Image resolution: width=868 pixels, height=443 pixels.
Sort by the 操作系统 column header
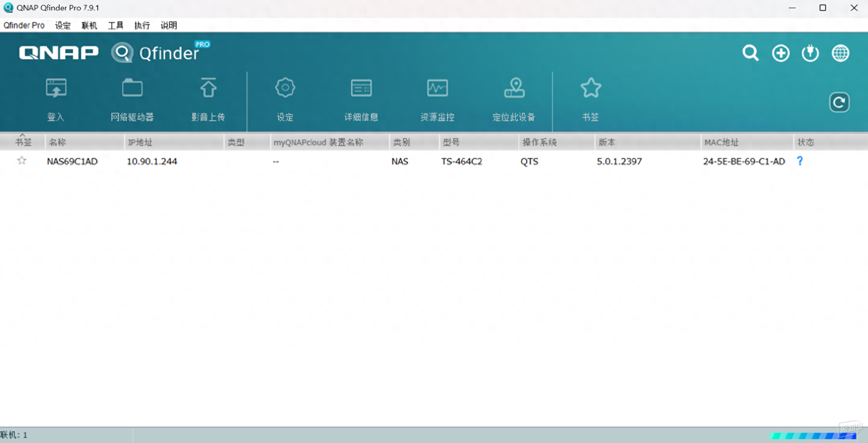tap(557, 142)
